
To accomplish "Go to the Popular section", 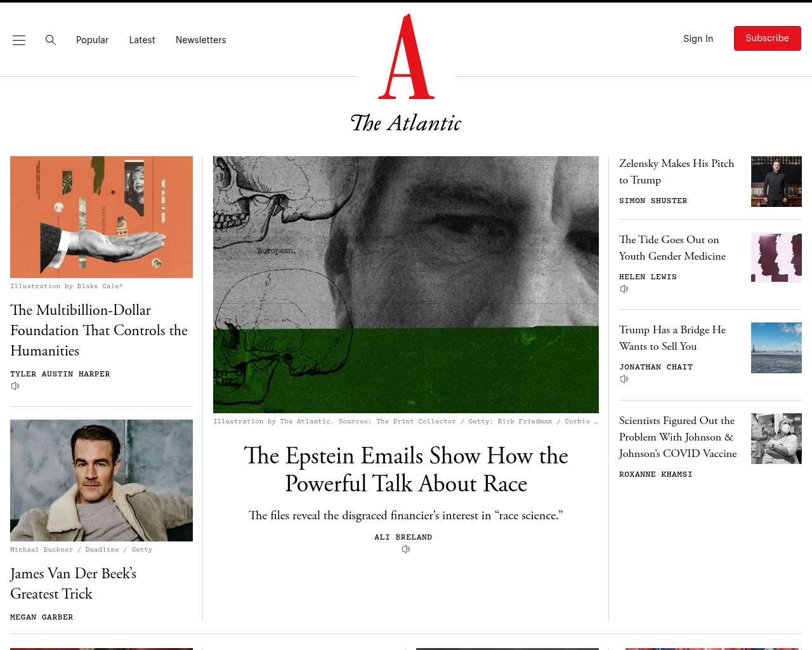I will (x=92, y=40).
